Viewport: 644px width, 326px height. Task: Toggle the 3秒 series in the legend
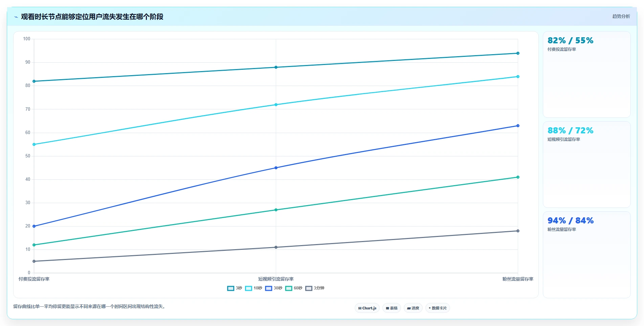[235, 288]
